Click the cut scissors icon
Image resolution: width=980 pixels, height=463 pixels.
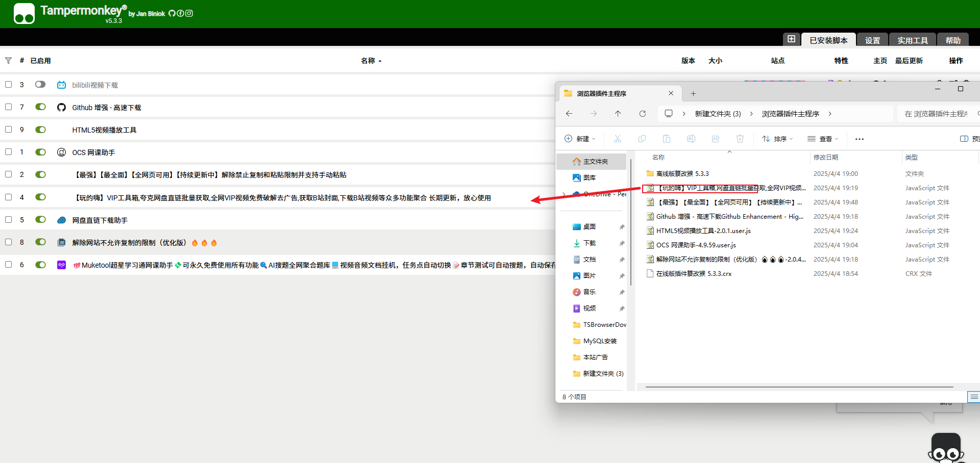618,139
